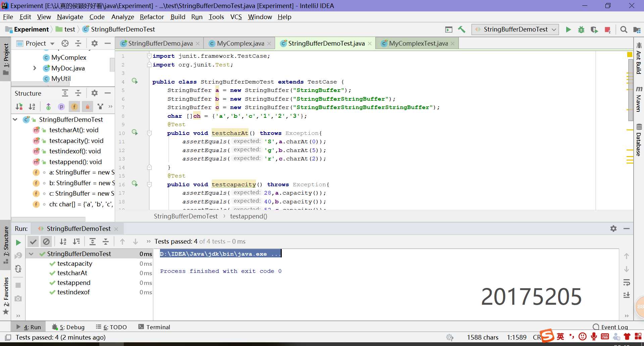Start debugging with the bug icon
Screen dimensions: 644x346
[581, 30]
